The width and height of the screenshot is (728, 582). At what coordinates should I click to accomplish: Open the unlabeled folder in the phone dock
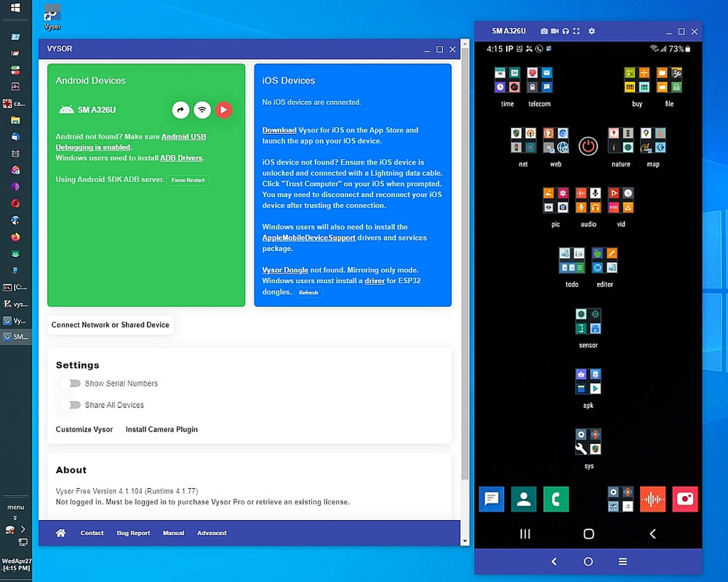tap(620, 499)
